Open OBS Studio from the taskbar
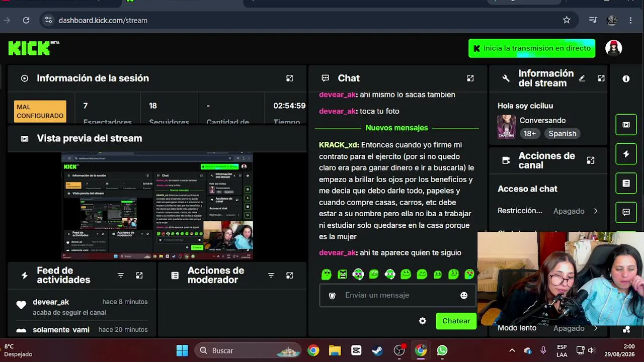 click(x=399, y=350)
